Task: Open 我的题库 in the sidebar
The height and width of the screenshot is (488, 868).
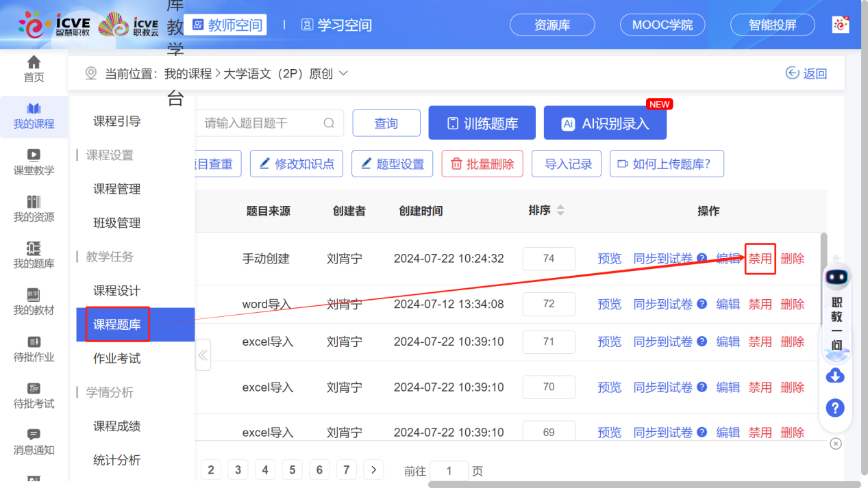Action: point(32,254)
